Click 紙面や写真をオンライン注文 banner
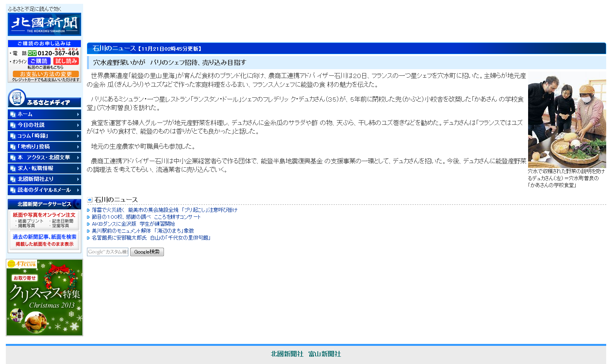612x364 pixels. click(44, 220)
